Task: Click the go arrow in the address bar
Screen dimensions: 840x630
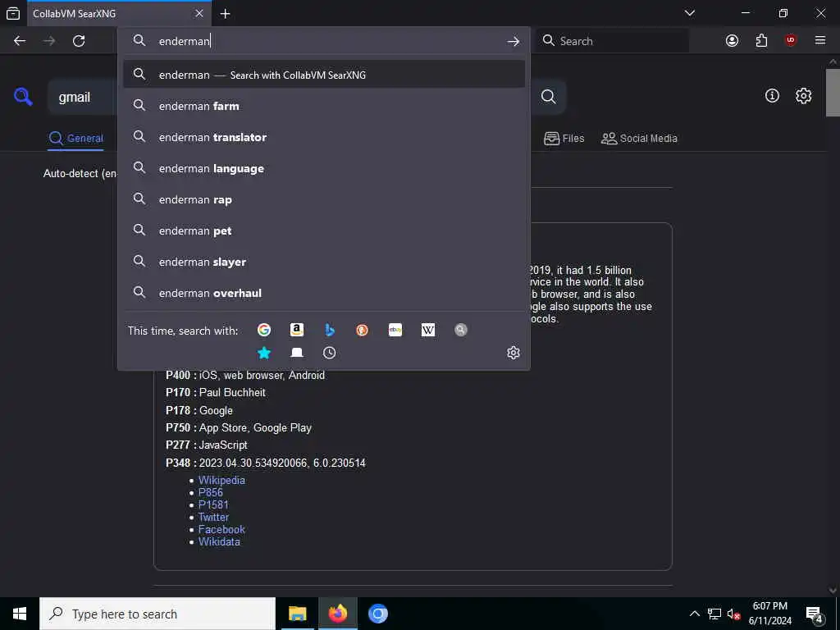Action: pos(514,41)
